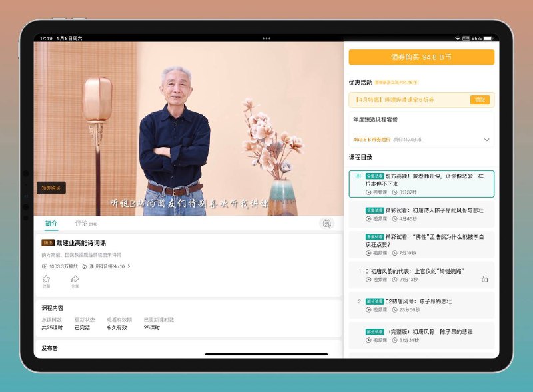Tap the clock icon showing 3分37秒
The image size is (533, 392).
[394, 192]
